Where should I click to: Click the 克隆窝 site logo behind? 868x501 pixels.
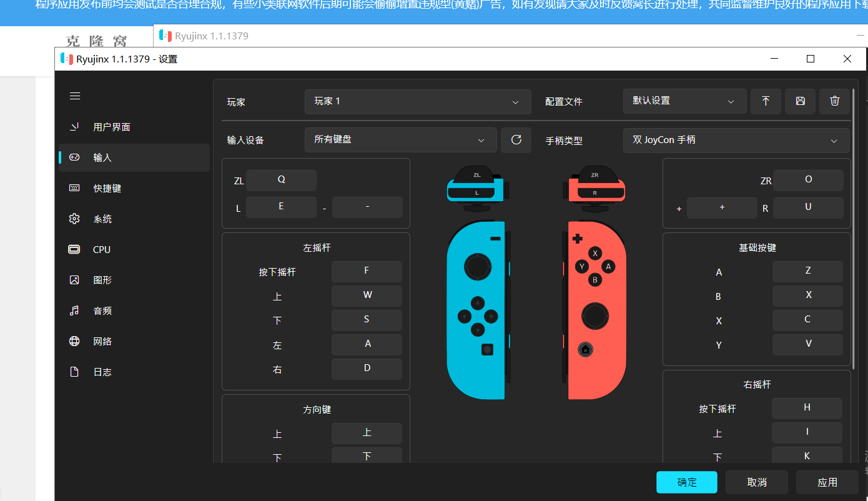point(97,42)
